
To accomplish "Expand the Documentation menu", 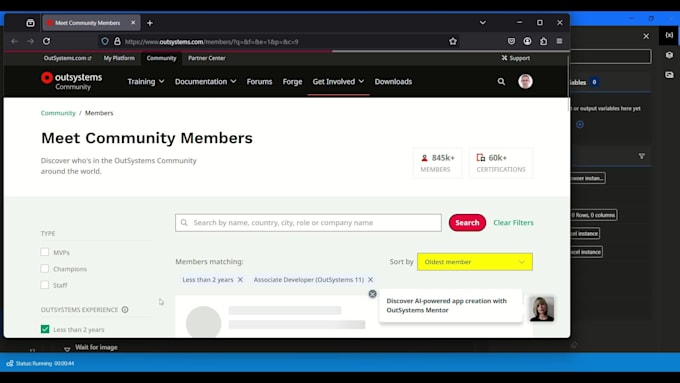I will (x=206, y=82).
